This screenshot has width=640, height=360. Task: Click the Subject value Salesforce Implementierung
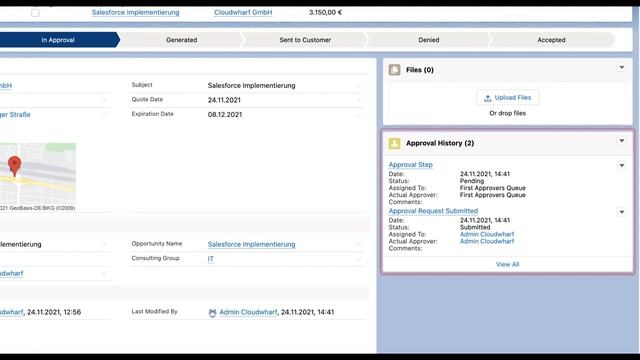251,85
